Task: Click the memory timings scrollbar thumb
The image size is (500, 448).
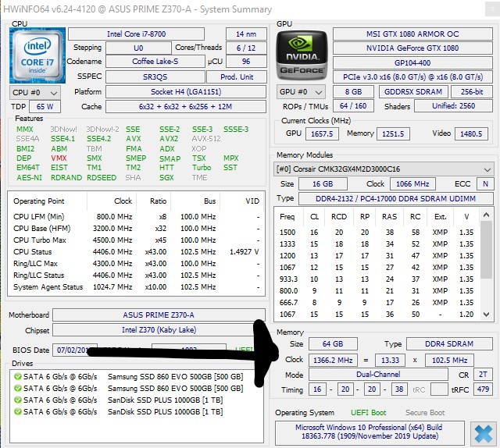Action: [x=486, y=250]
